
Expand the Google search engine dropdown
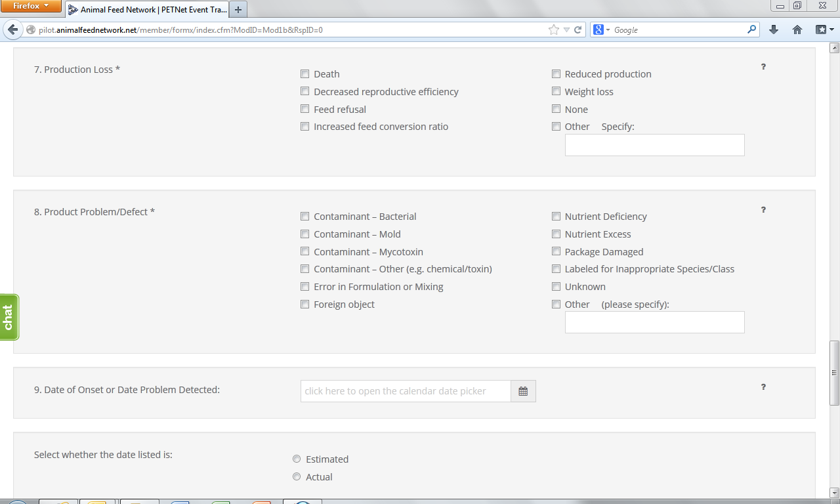[601, 30]
